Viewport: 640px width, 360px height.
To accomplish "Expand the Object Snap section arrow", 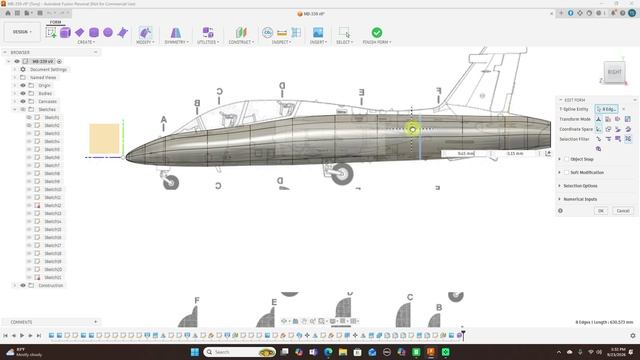I will click(560, 159).
